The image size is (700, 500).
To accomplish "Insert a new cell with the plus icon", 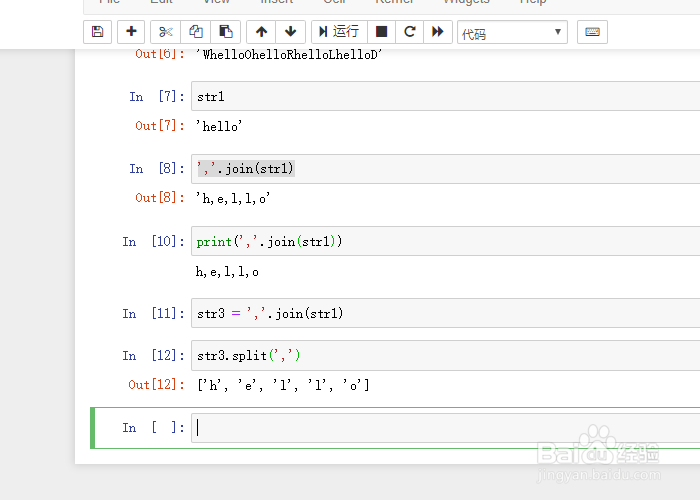I will click(x=131, y=32).
